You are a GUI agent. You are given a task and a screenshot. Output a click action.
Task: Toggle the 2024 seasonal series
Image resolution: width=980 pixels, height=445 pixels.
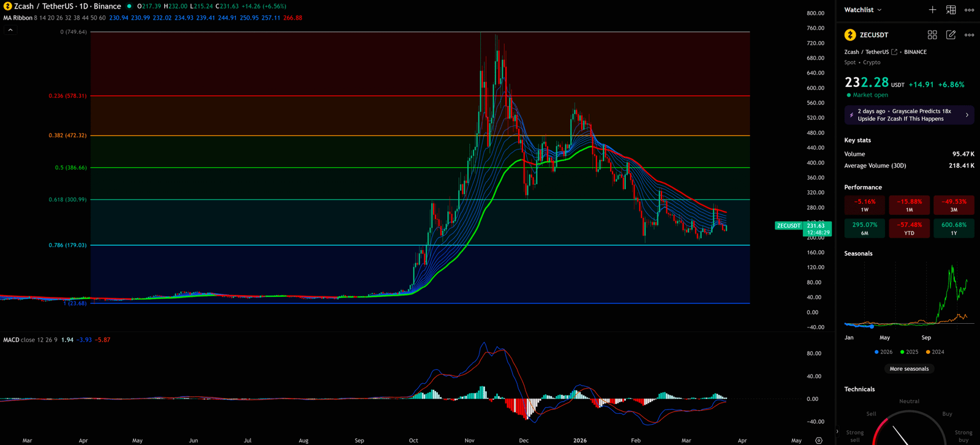click(935, 352)
